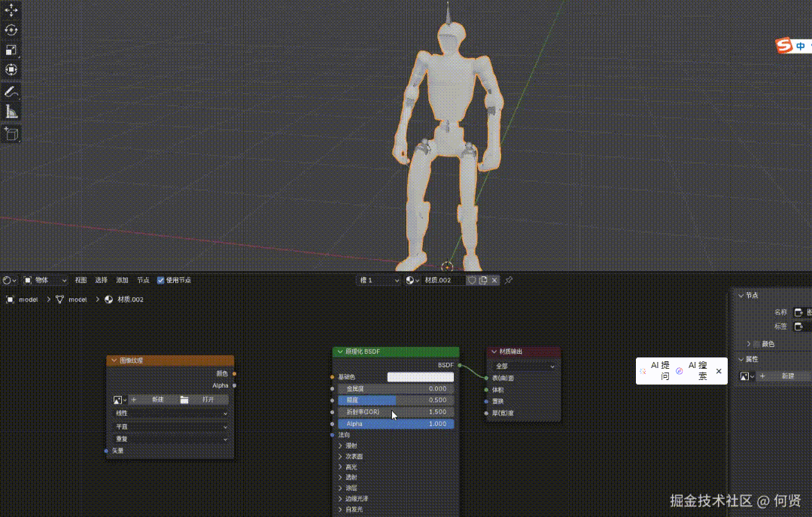Click the 糙度 slider in BSDF node

(x=396, y=400)
